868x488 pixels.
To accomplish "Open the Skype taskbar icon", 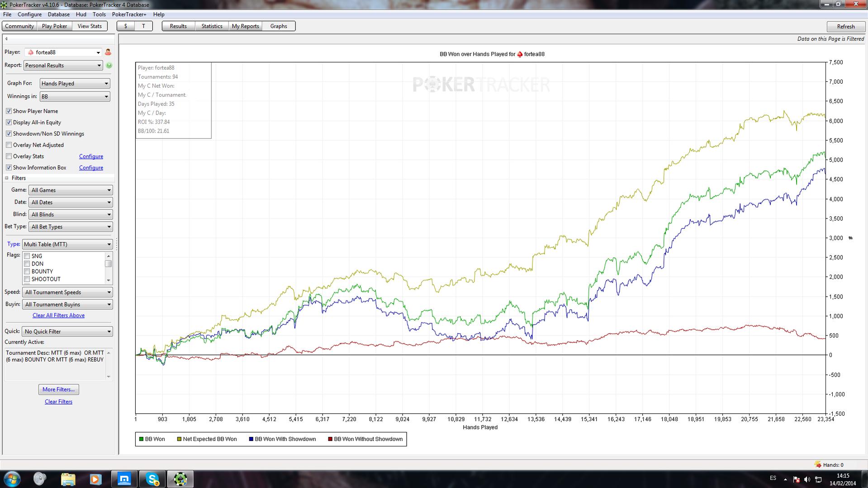I will click(152, 479).
